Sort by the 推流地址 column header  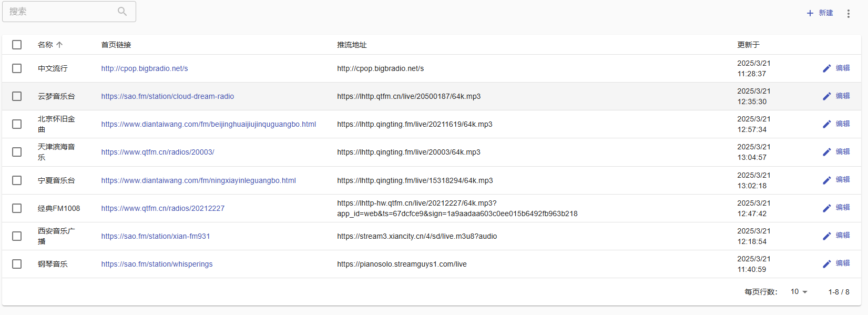(x=352, y=45)
